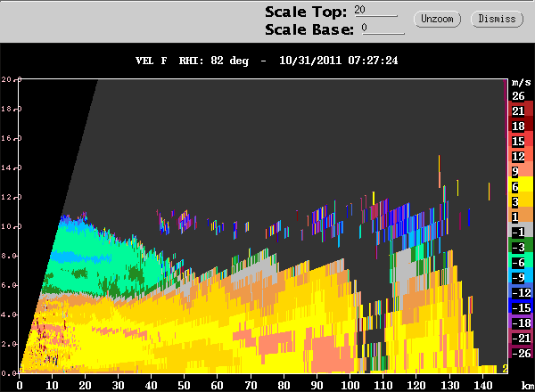Click the VEL F RHI plot title
Screen dimensions: 535x392
click(x=267, y=61)
